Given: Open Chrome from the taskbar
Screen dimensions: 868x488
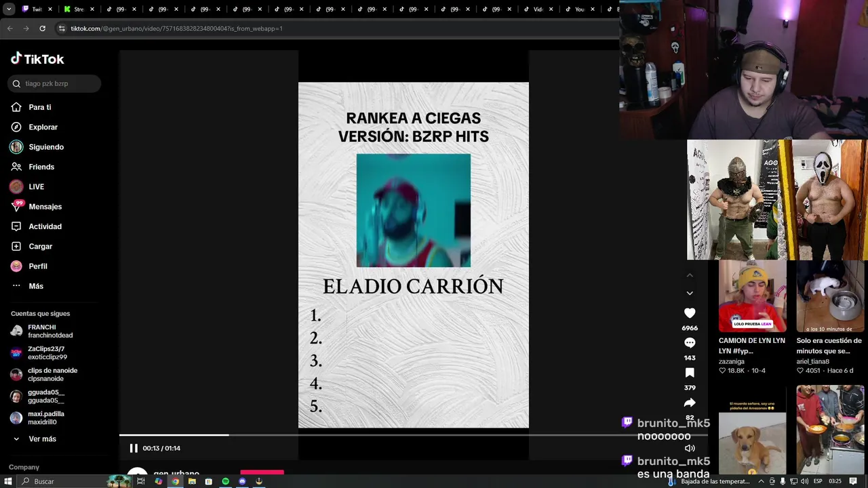Looking at the screenshot, I should click(x=175, y=481).
